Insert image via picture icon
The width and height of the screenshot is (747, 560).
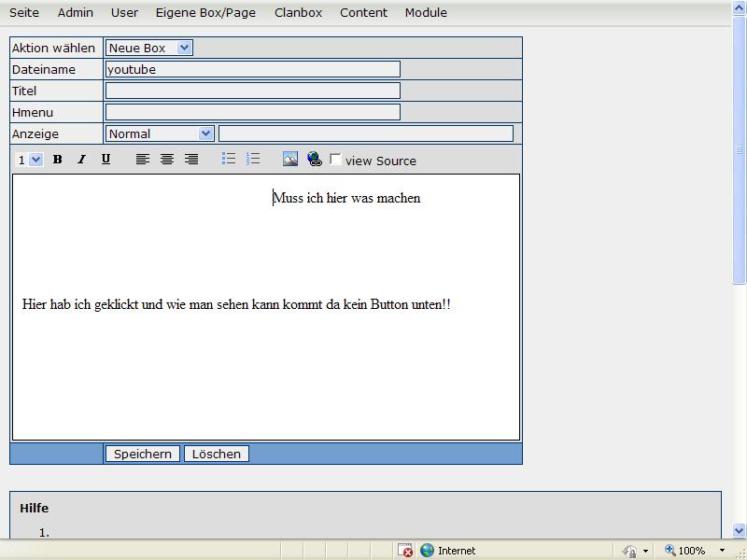tap(290, 159)
